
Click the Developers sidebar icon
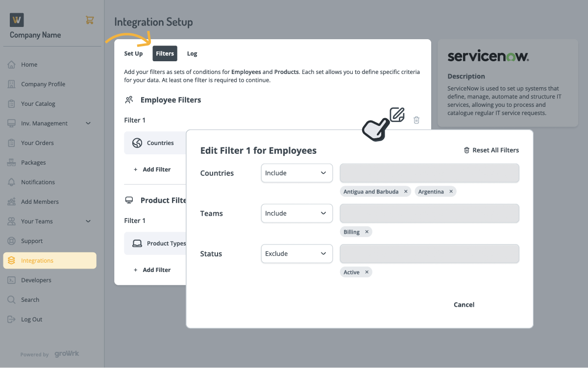click(11, 280)
